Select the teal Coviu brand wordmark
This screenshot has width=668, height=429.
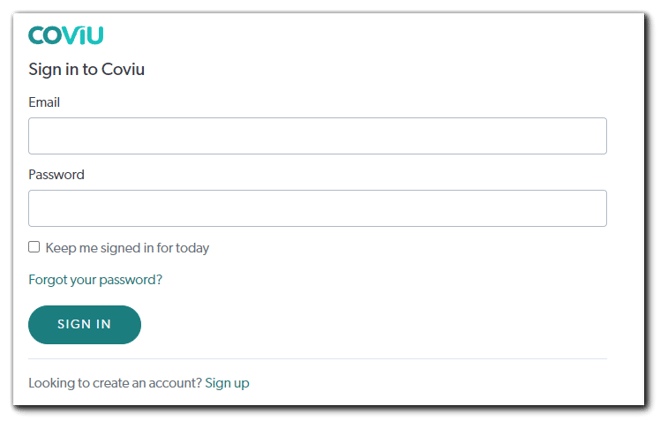click(66, 35)
